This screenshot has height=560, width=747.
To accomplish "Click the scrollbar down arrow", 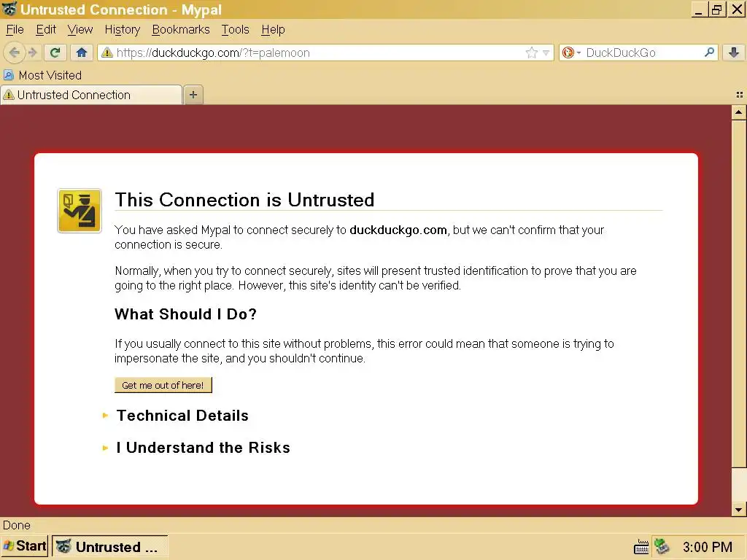I will [x=738, y=510].
